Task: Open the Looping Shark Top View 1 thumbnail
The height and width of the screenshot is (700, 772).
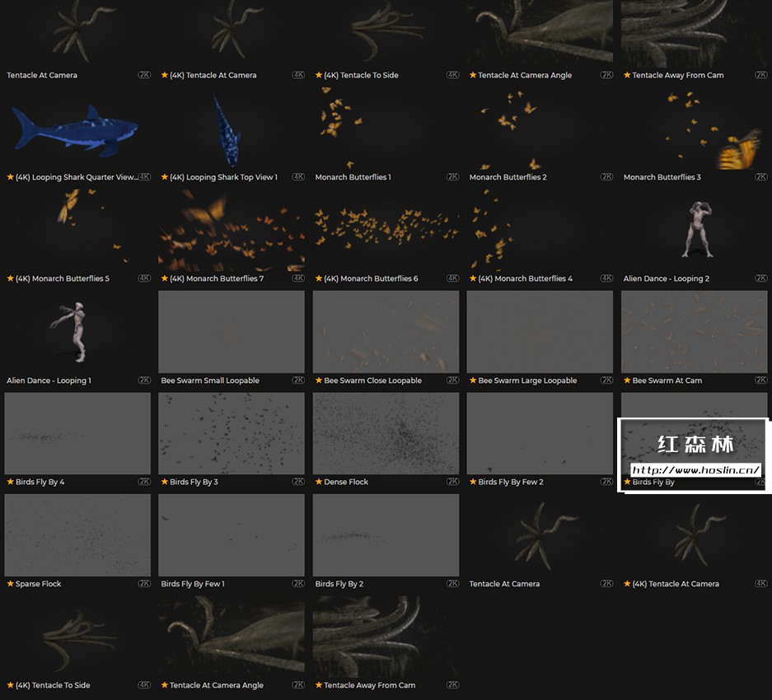Action: (x=232, y=128)
